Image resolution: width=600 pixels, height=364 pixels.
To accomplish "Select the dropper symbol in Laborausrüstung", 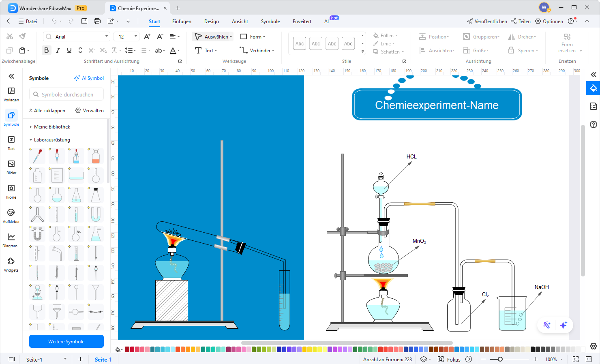I will [x=37, y=156].
